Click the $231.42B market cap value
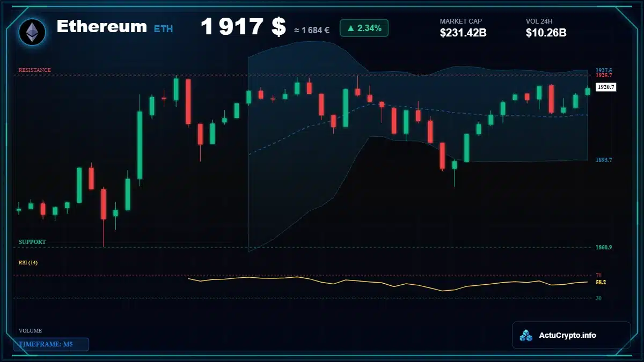This screenshot has height=362, width=644. coord(463,33)
